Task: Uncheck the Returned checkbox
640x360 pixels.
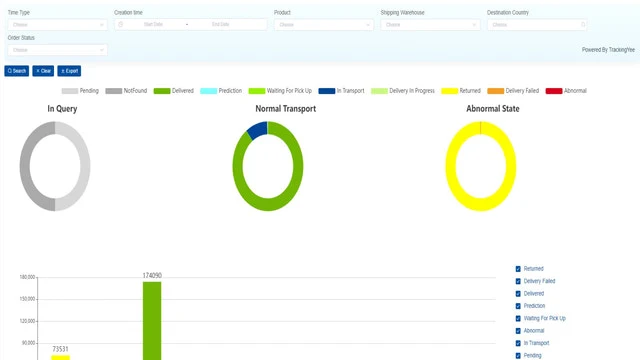Action: 518,269
